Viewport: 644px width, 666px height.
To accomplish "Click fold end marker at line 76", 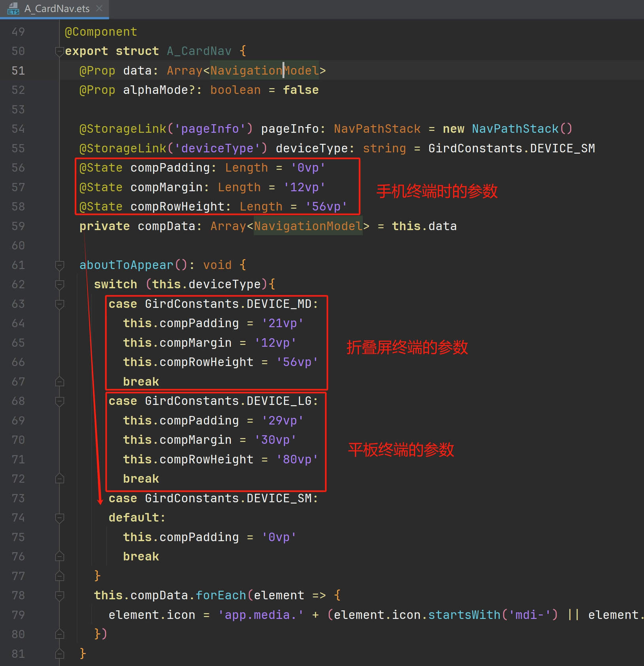I will coord(60,557).
